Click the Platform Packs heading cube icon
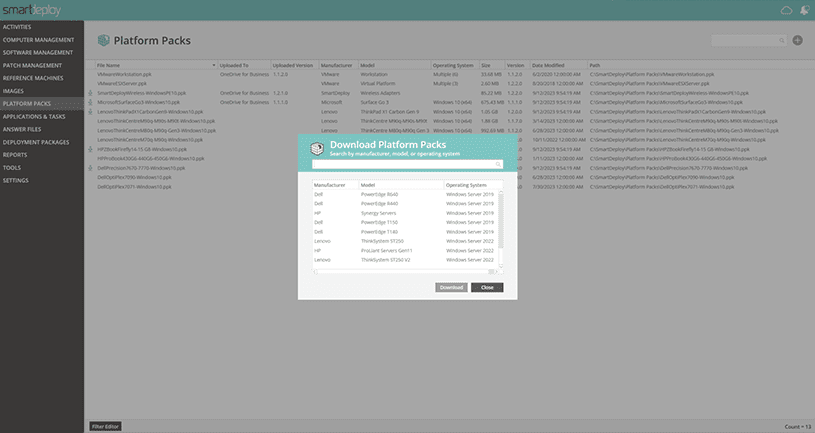 [103, 40]
